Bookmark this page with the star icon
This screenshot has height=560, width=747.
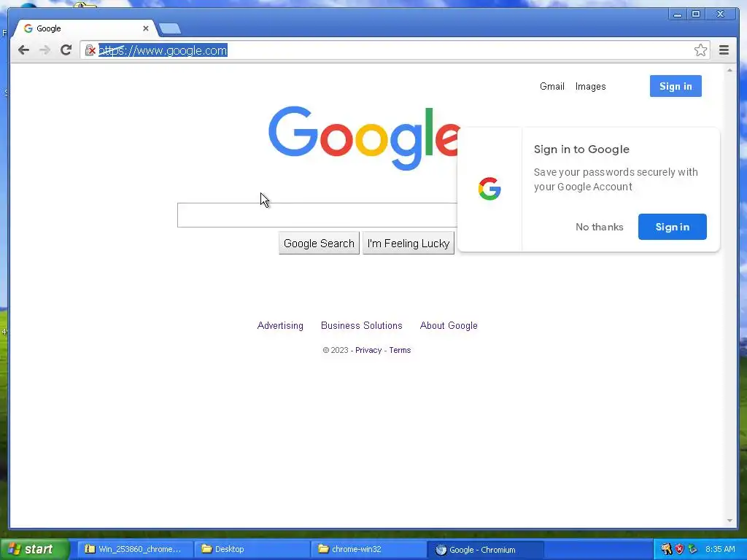pos(700,50)
